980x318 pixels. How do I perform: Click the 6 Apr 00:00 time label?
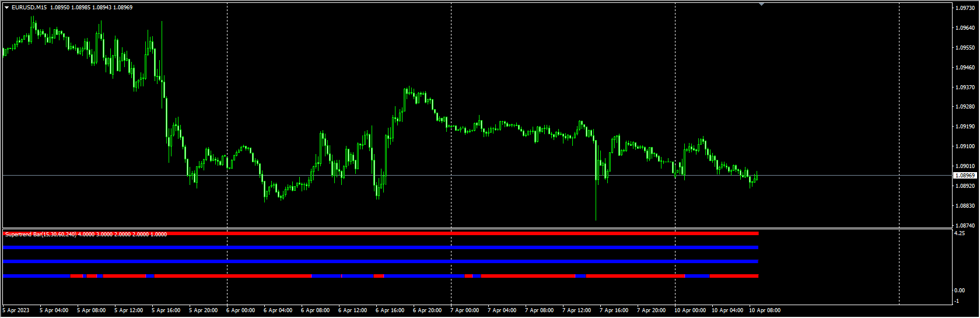tap(240, 310)
